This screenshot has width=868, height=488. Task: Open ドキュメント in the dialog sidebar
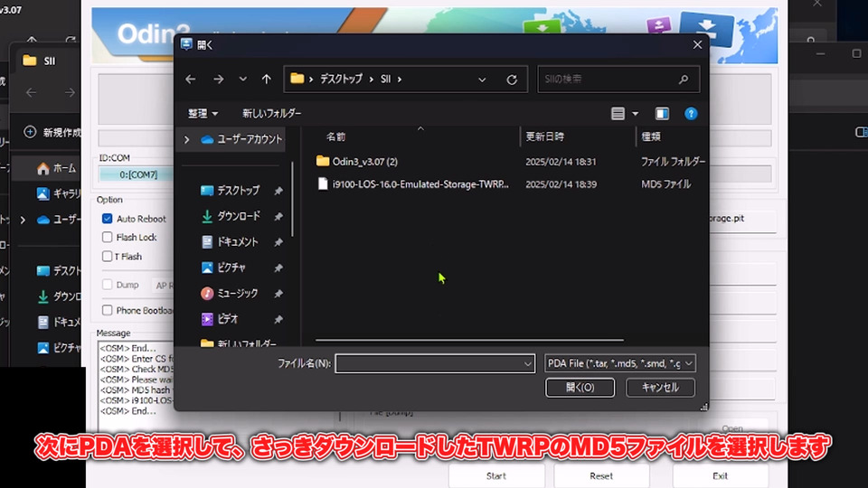coord(238,242)
